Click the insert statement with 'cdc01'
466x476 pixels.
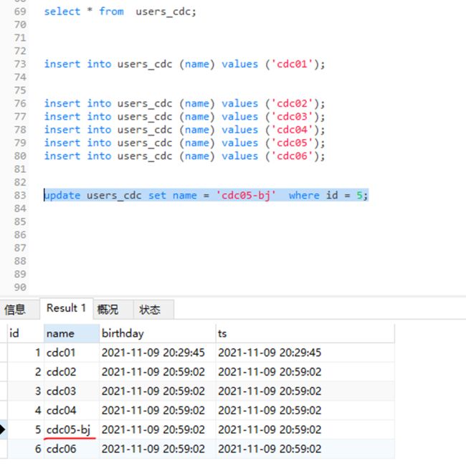point(184,65)
